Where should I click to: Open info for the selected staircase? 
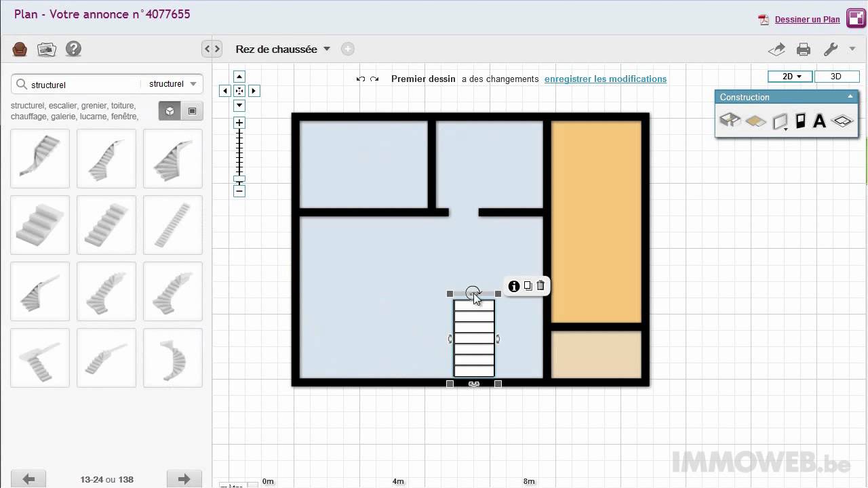click(x=513, y=286)
